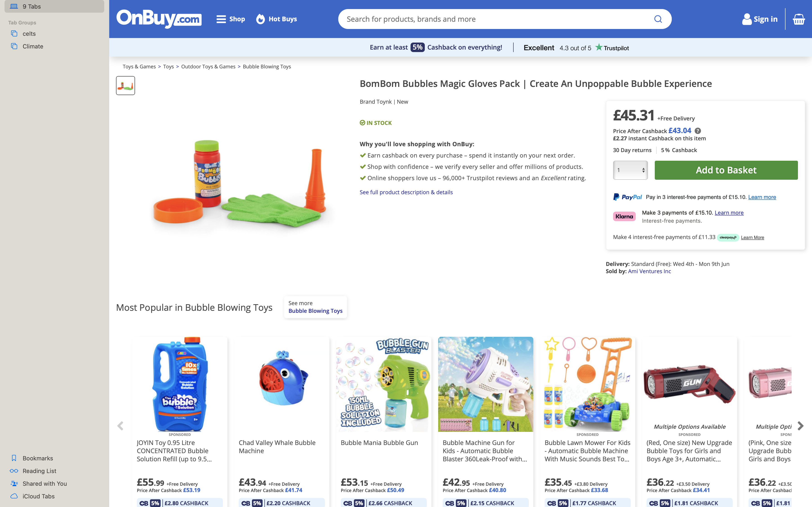Open PayPal Learn more link

click(x=762, y=197)
